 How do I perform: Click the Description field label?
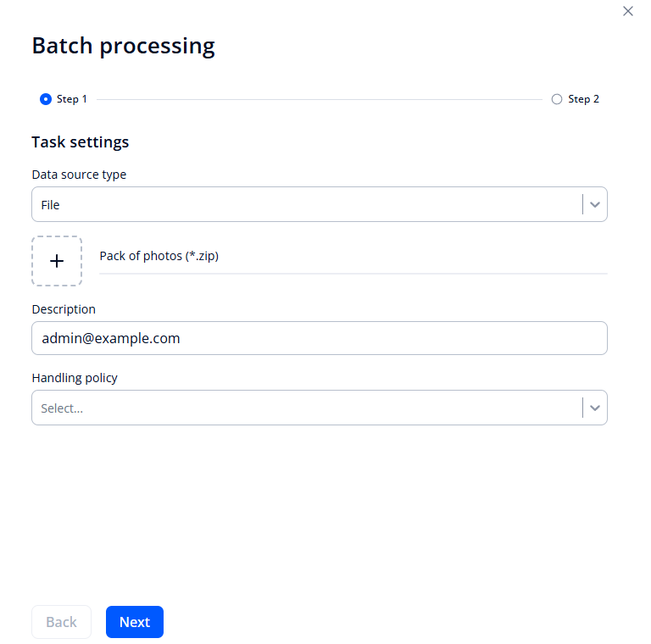tap(64, 309)
